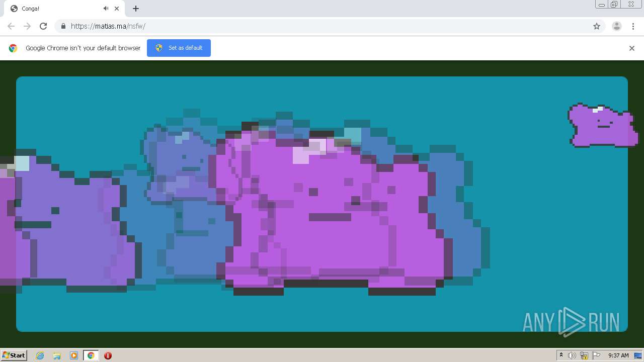Reload the current page
The width and height of the screenshot is (644, 362).
(43, 26)
